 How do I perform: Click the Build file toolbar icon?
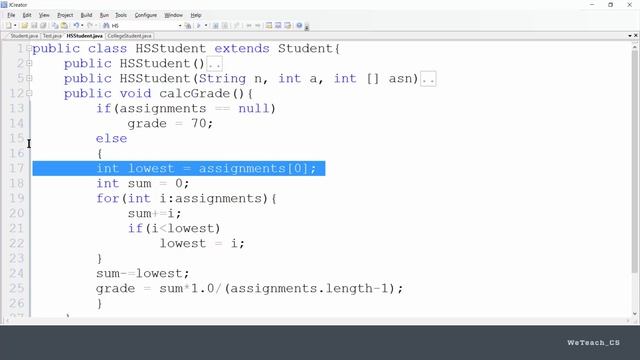pyautogui.click(x=216, y=26)
